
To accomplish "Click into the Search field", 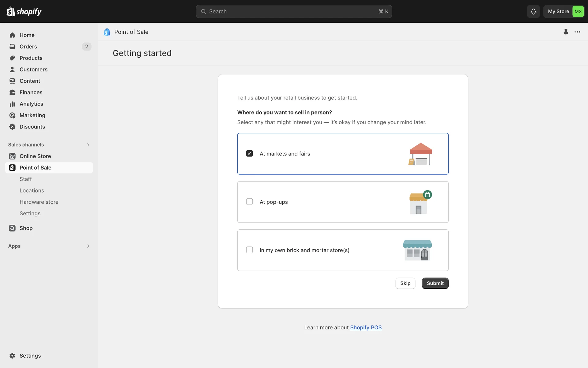I will tap(293, 11).
